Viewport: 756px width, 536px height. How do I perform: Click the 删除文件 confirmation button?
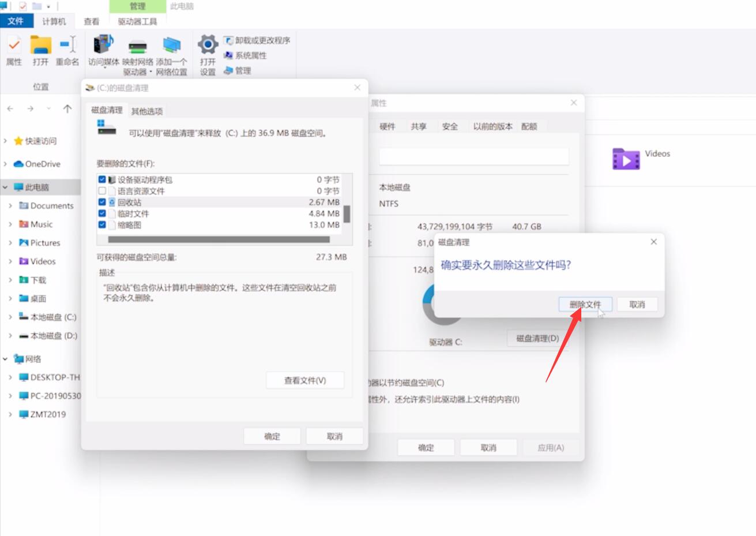(584, 304)
